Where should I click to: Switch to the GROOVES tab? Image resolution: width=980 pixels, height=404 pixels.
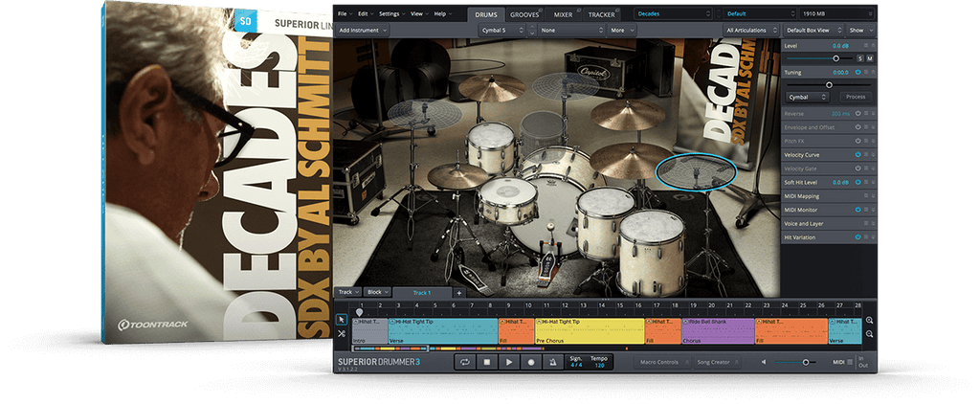pos(523,13)
